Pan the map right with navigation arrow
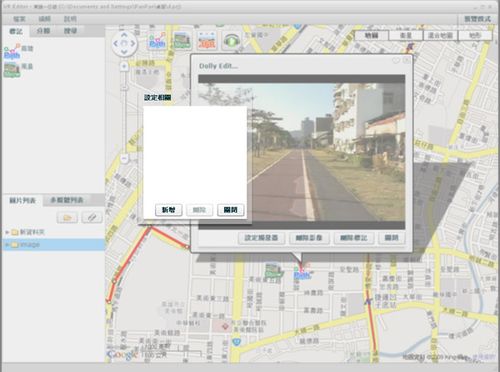This screenshot has height=372, width=500. click(x=132, y=43)
